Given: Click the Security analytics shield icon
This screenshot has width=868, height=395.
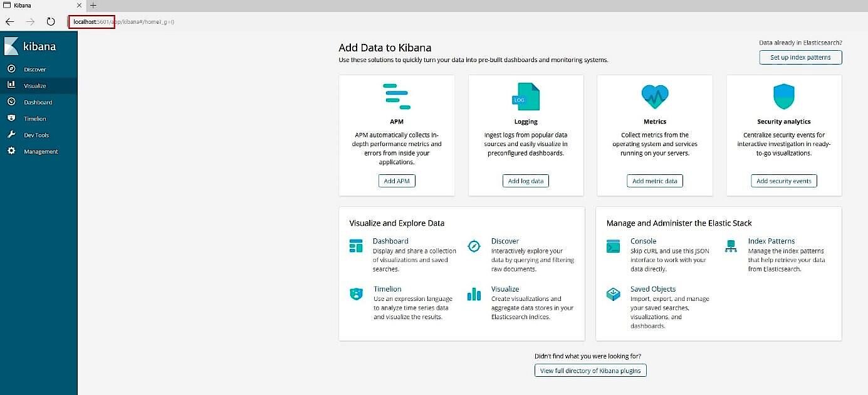Looking at the screenshot, I should pyautogui.click(x=783, y=95).
